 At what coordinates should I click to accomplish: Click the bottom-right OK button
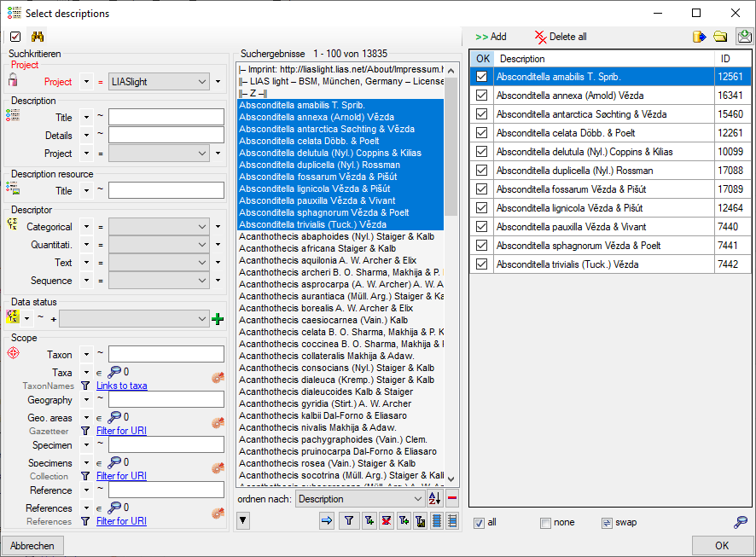(x=722, y=545)
